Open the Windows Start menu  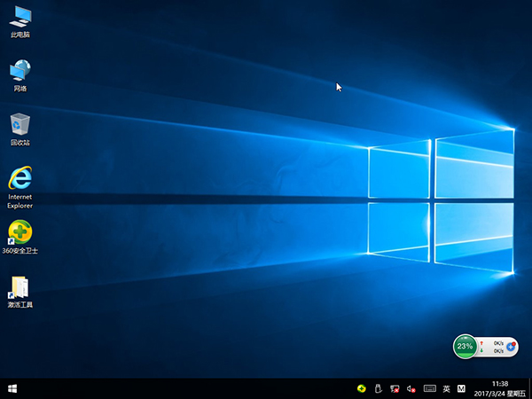[13, 388]
